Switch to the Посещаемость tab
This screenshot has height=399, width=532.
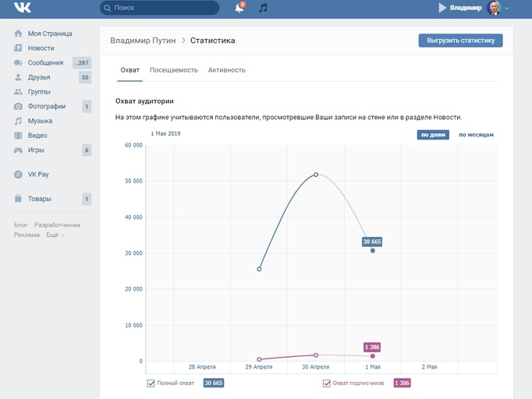coord(173,70)
